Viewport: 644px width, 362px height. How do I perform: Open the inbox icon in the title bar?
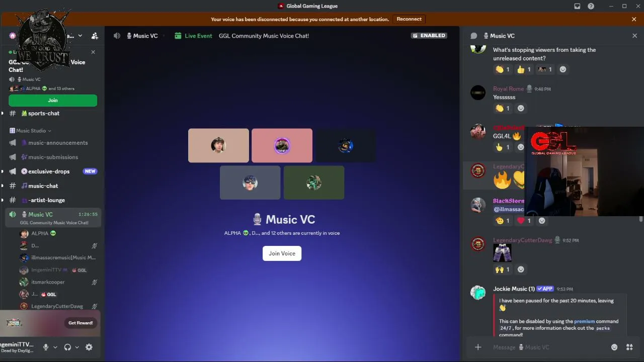tap(577, 6)
